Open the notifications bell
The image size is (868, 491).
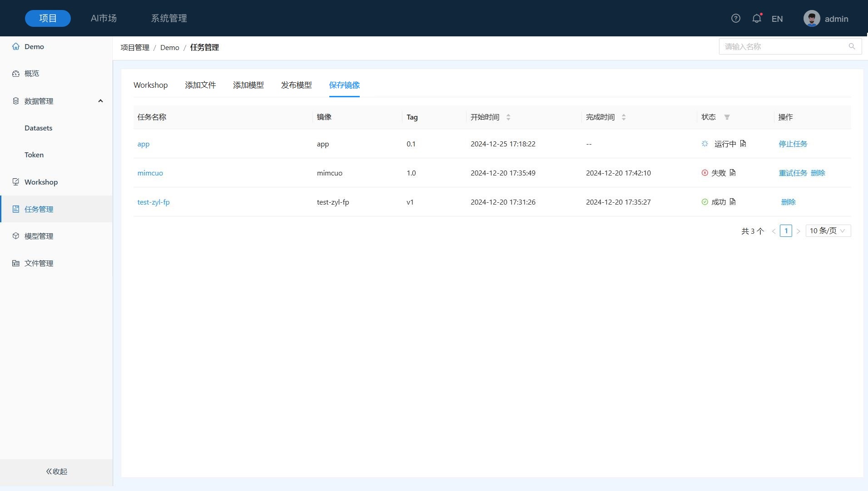pyautogui.click(x=756, y=19)
